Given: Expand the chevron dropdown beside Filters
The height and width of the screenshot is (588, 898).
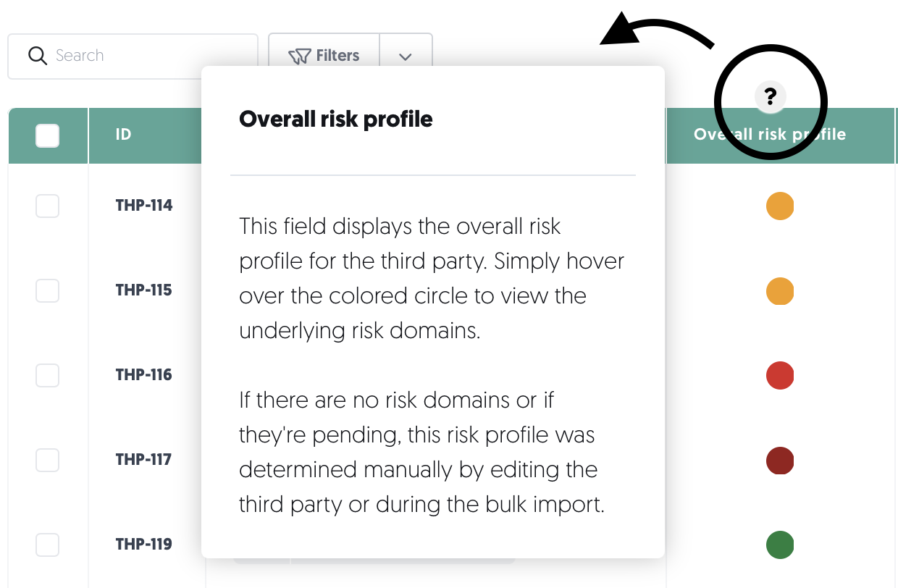Looking at the screenshot, I should tap(406, 56).
